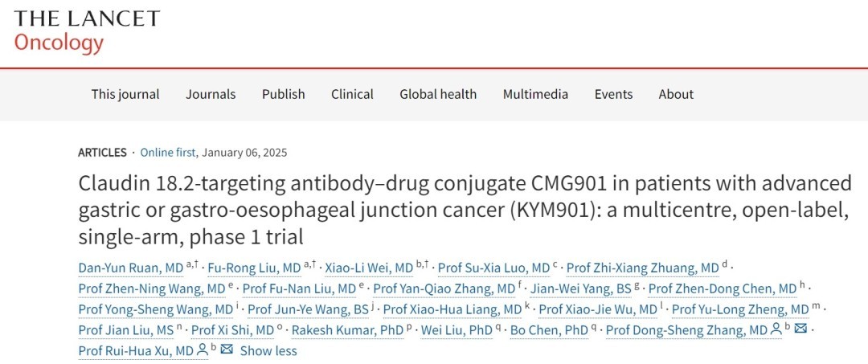Click The Lancet Oncology logo
Image resolution: width=868 pixels, height=364 pixels.
pyautogui.click(x=87, y=31)
